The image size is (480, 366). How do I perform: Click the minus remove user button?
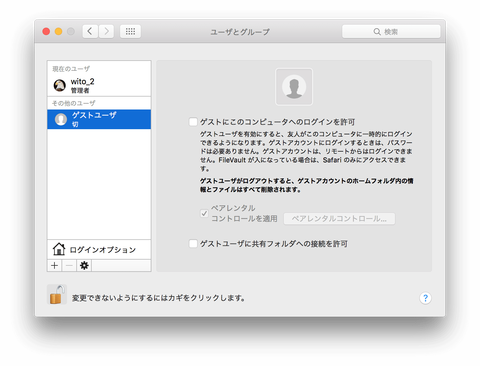pos(69,266)
